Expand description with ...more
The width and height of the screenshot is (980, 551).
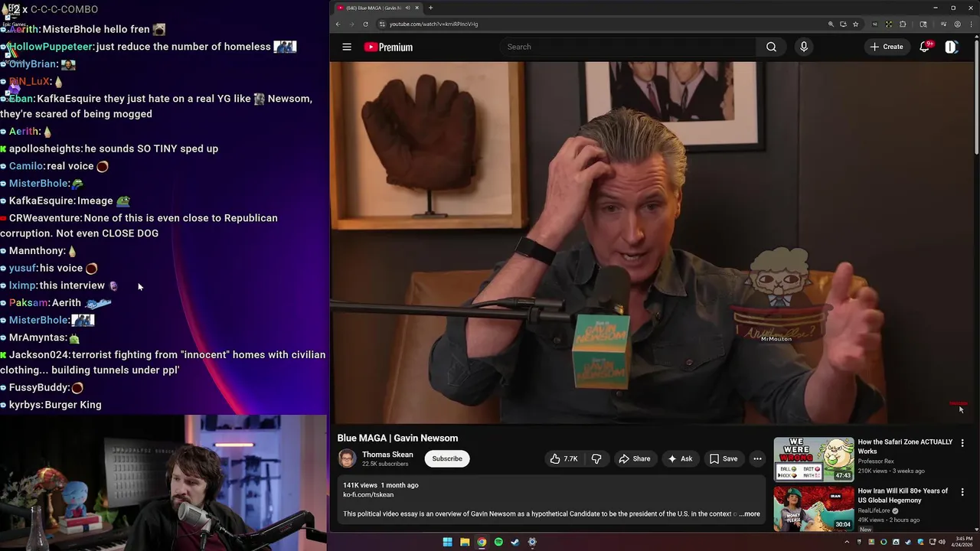(x=750, y=514)
